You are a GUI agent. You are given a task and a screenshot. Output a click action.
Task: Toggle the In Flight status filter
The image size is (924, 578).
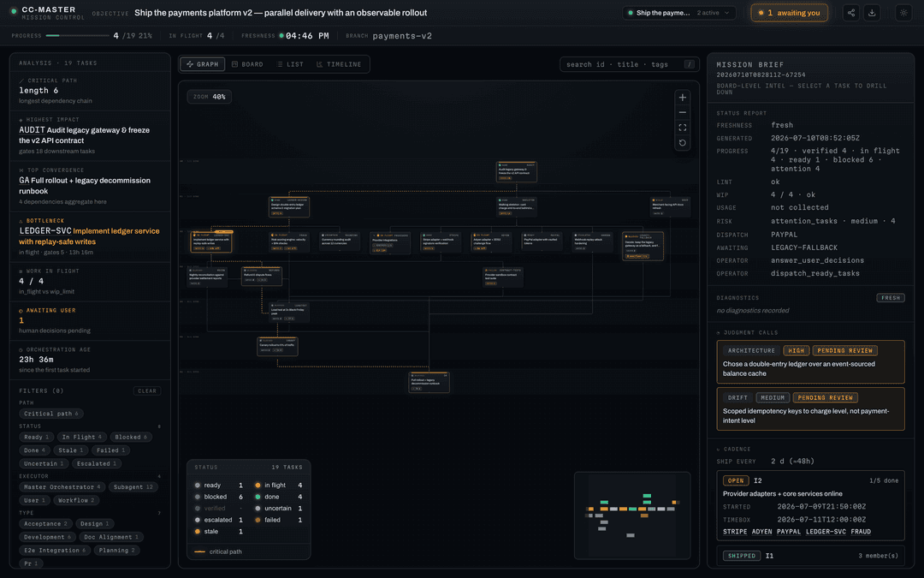click(x=81, y=437)
